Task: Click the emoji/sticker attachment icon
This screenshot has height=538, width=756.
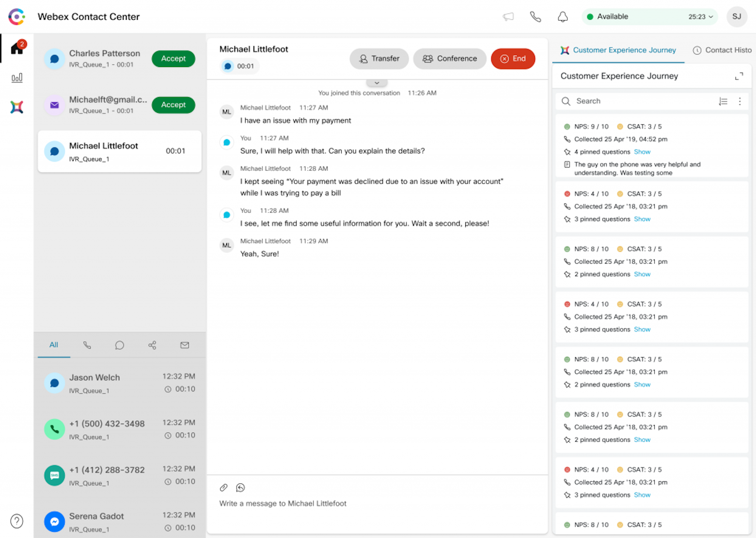Action: 241,488
